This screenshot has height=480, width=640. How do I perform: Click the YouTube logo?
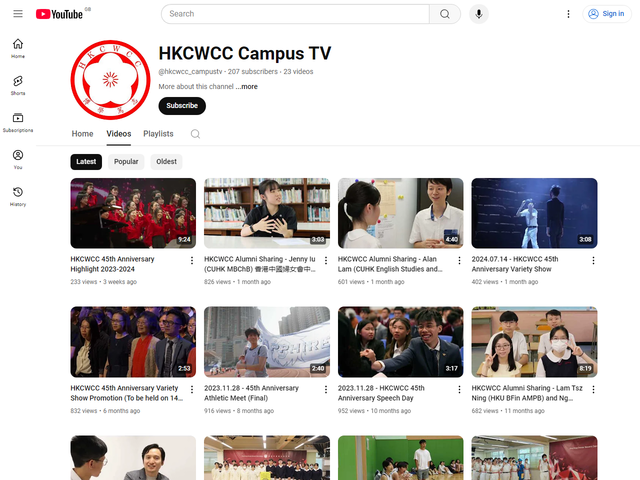[59, 14]
